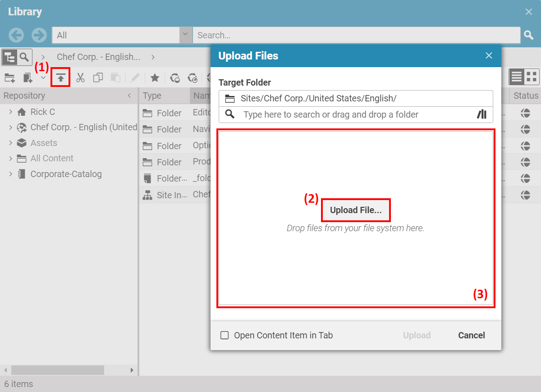
Task: Open library picker icon in target folder field
Action: tap(481, 114)
